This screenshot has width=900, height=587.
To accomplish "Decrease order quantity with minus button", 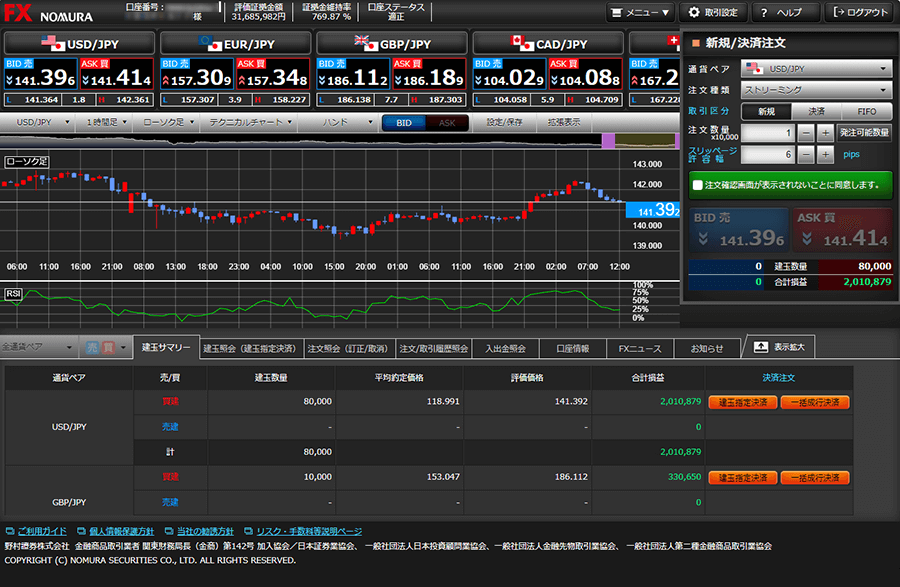I will click(806, 133).
